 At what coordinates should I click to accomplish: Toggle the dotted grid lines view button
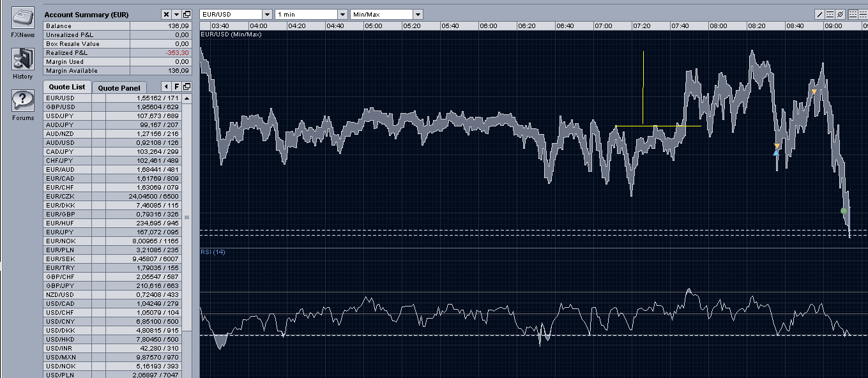[x=853, y=14]
